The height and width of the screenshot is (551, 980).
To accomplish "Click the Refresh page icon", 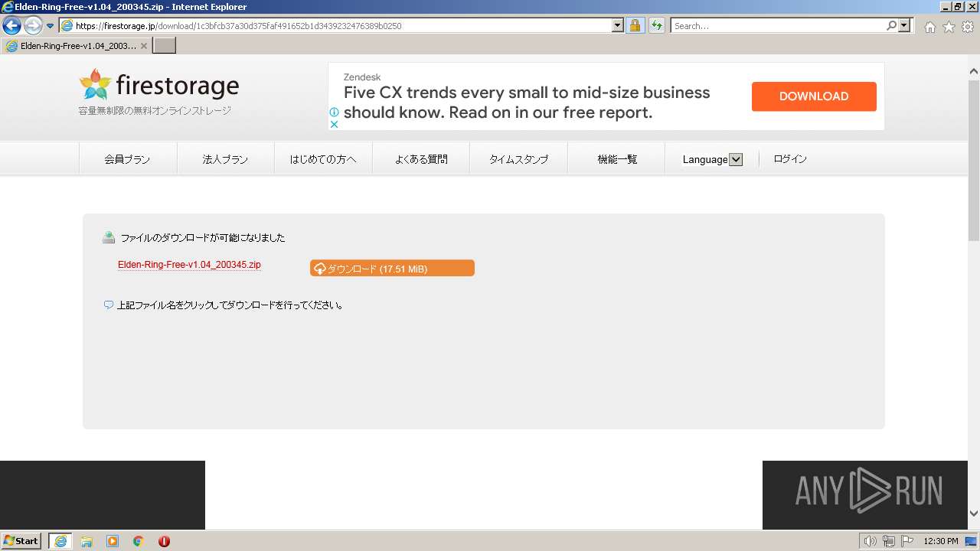I will (657, 26).
